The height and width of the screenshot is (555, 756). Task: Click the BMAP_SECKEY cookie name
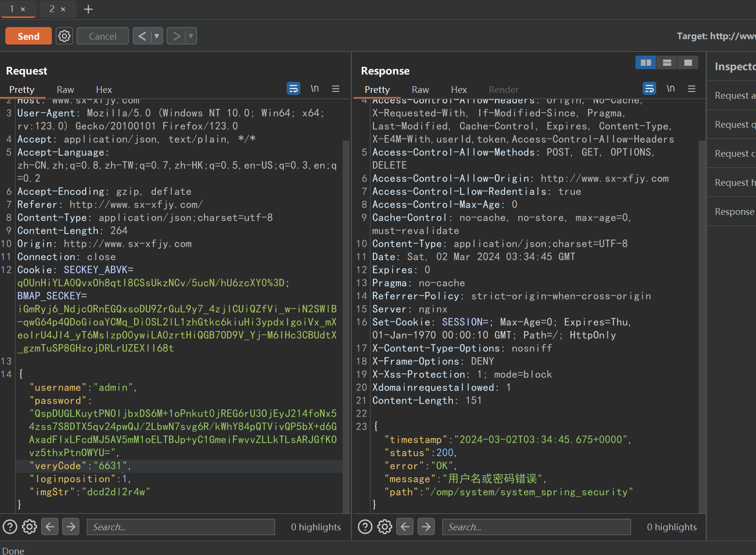49,296
